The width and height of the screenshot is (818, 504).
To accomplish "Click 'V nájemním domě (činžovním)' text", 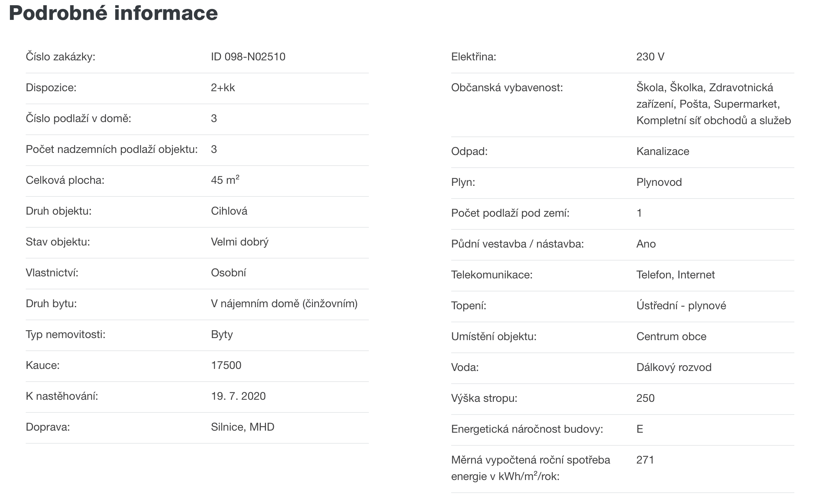I will tap(284, 303).
